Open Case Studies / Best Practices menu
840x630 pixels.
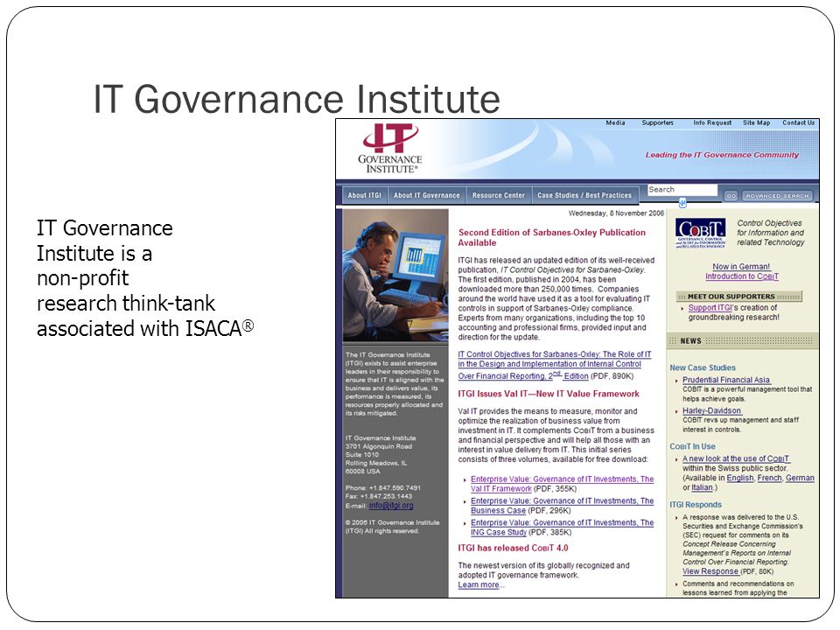(x=584, y=195)
